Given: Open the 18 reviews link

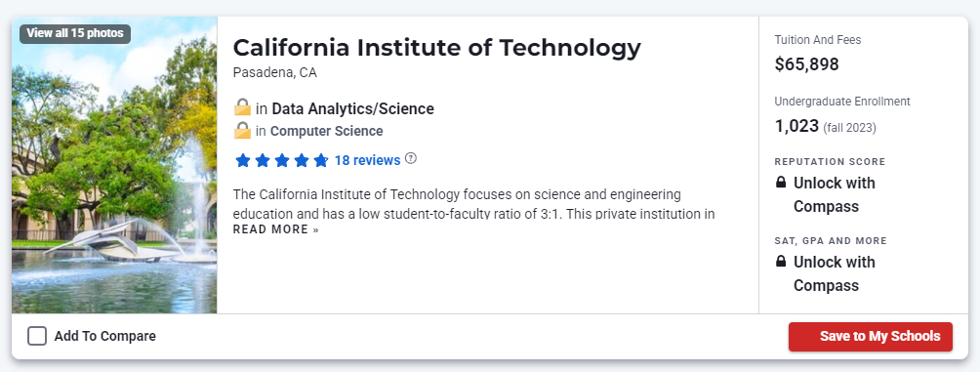Looking at the screenshot, I should coord(367,160).
